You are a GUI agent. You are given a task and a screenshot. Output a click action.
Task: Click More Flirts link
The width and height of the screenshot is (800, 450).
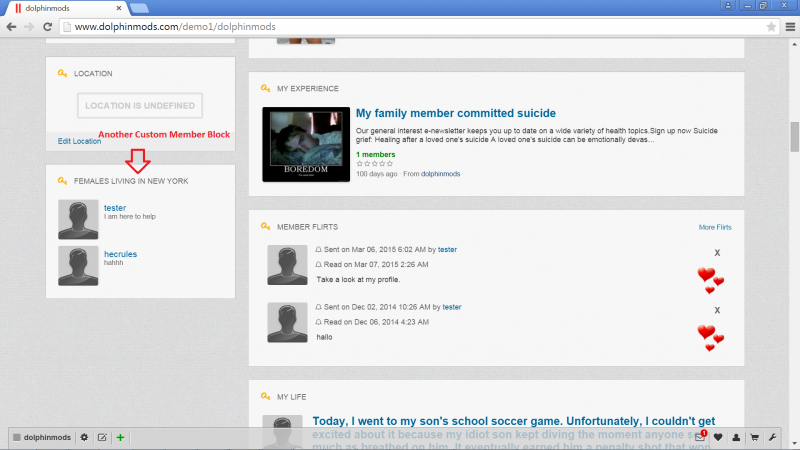click(715, 227)
